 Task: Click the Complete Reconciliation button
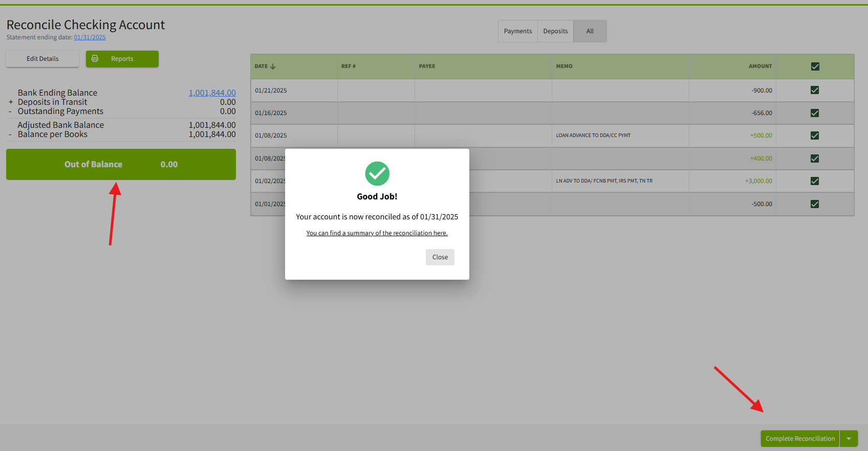[x=799, y=439]
